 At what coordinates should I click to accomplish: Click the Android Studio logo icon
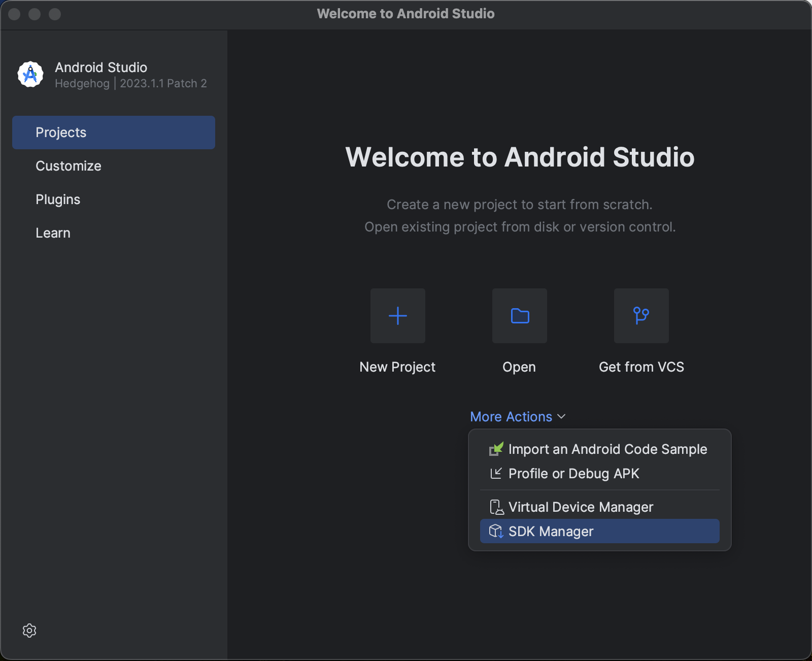click(30, 75)
